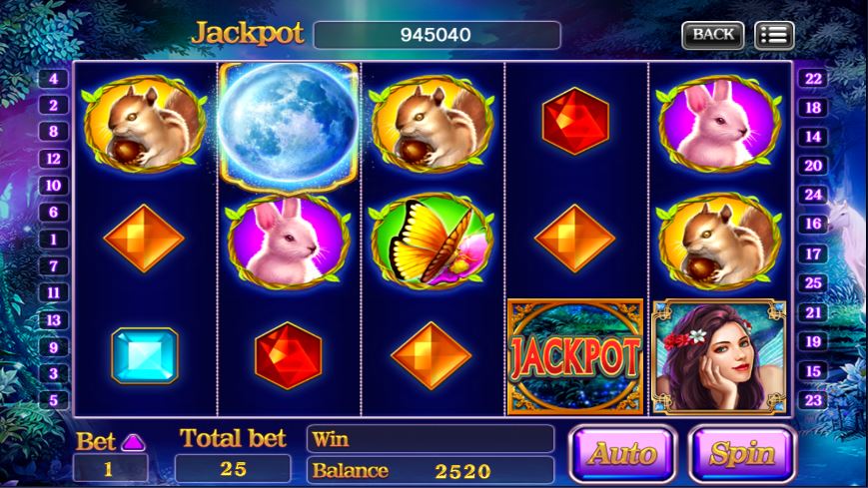Image resolution: width=868 pixels, height=488 pixels.
Task: Select payline number 22 indicator
Action: coord(813,79)
